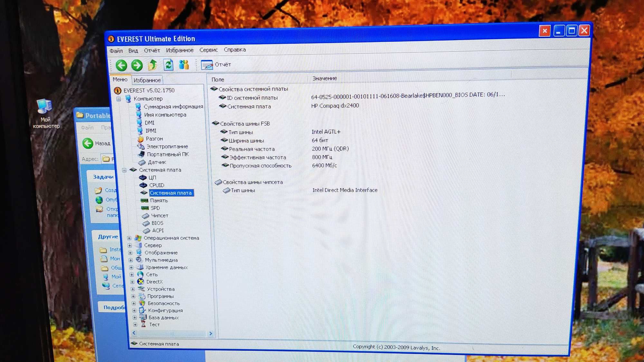Open the Файл menu
The height and width of the screenshot is (362, 644).
116,51
